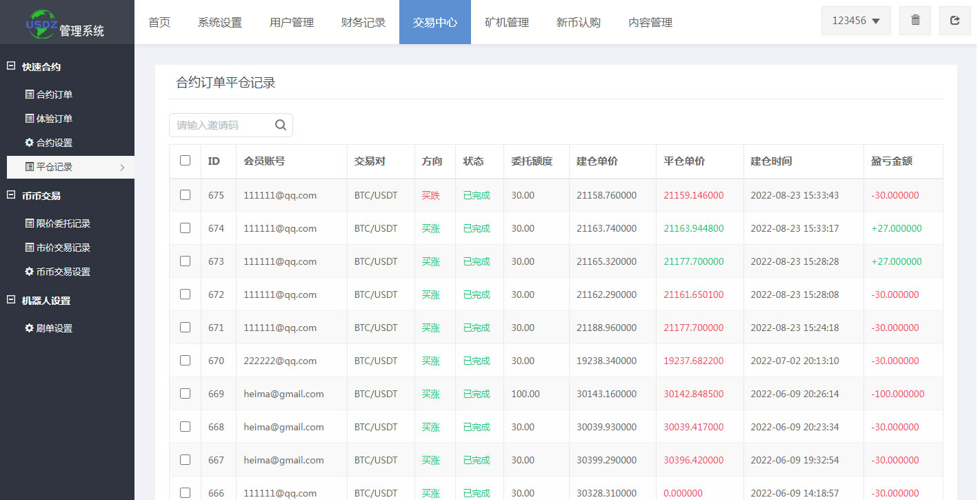Collapse the 机器人设置 sidebar group

(x=10, y=300)
